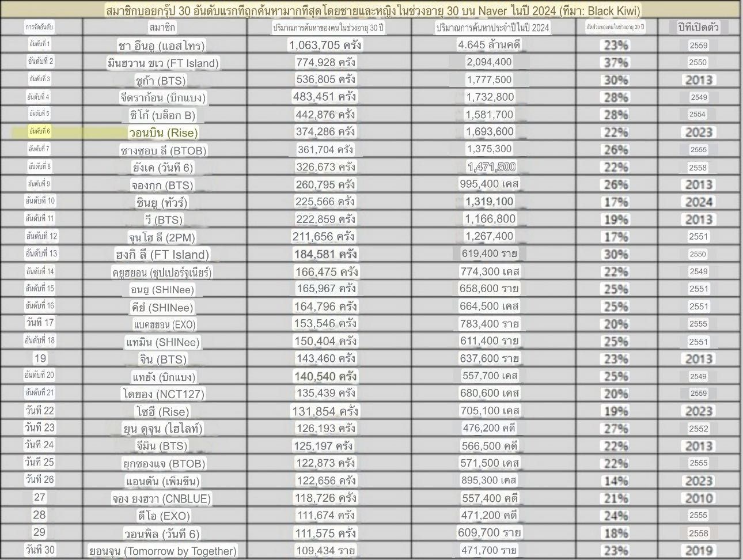The width and height of the screenshot is (743, 560).
Task: Click the cell 'อนยู (SHINee)'
Action: pyautogui.click(x=162, y=290)
